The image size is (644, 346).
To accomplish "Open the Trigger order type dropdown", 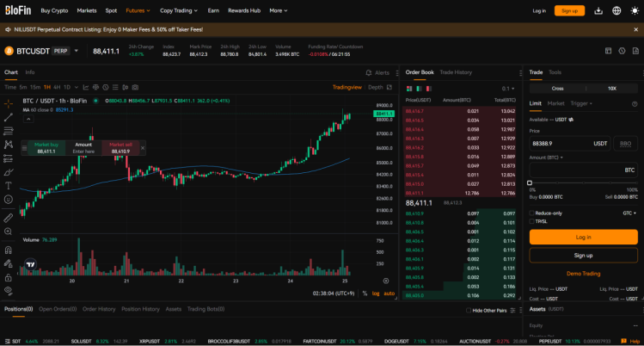I will (x=581, y=103).
